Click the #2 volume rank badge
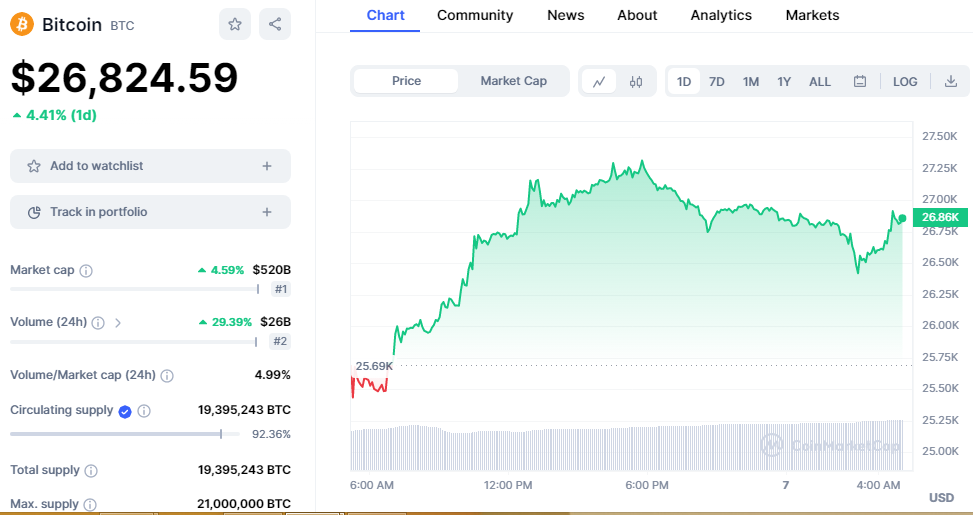 pos(280,341)
